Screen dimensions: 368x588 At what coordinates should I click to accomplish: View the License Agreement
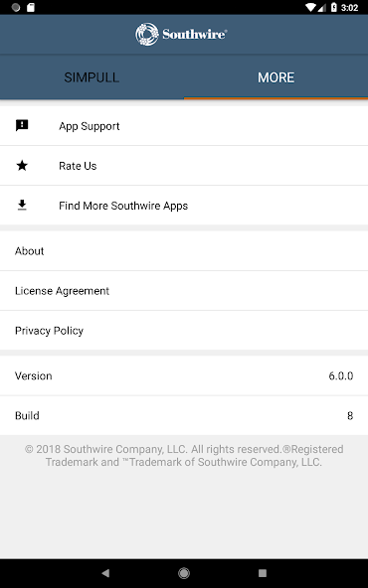[x=184, y=291]
